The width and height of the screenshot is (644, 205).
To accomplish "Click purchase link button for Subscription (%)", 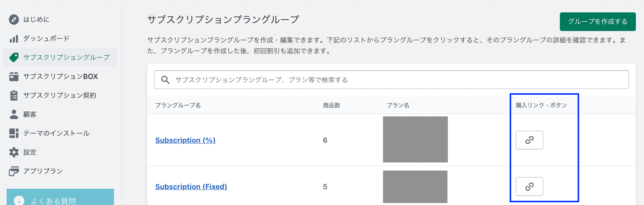I will 529,140.
